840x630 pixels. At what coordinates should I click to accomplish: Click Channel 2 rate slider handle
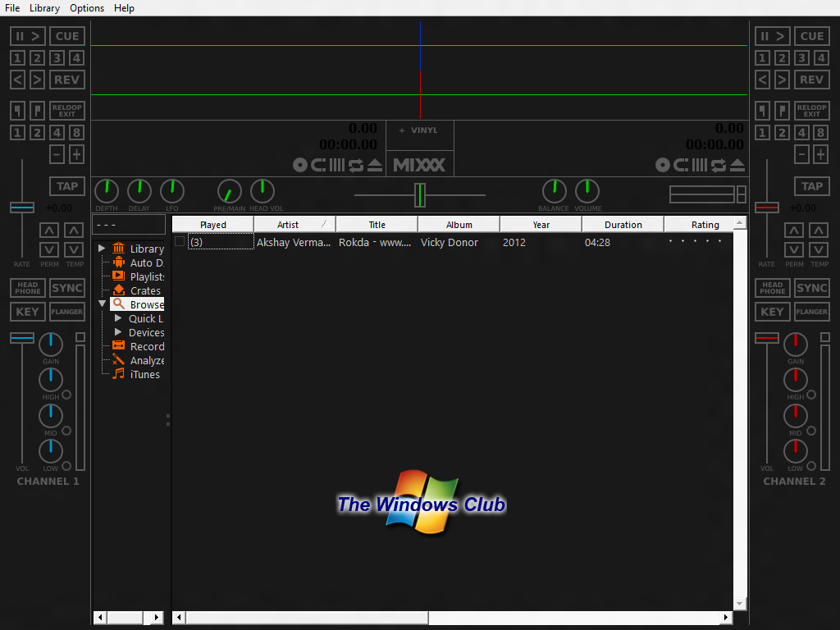[x=767, y=208]
